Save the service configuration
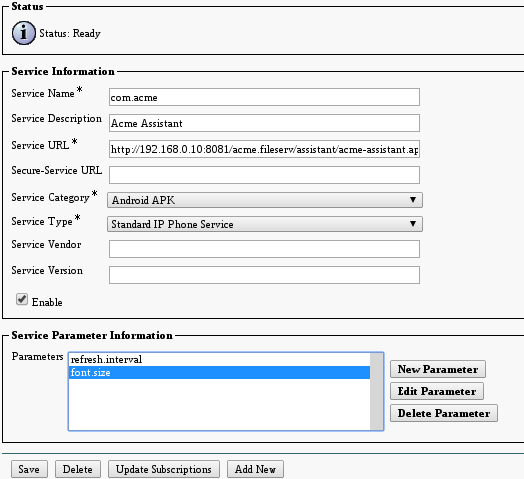524x479 pixels. 29,469
